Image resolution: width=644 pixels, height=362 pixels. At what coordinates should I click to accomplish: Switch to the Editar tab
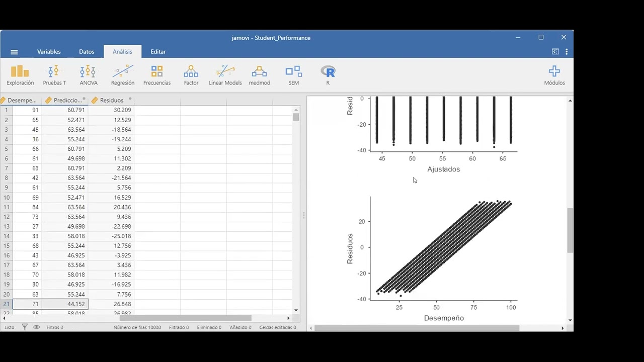158,52
